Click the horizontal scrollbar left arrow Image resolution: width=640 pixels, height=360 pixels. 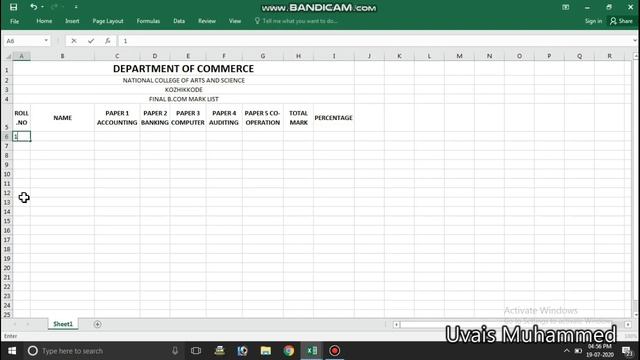click(396, 324)
